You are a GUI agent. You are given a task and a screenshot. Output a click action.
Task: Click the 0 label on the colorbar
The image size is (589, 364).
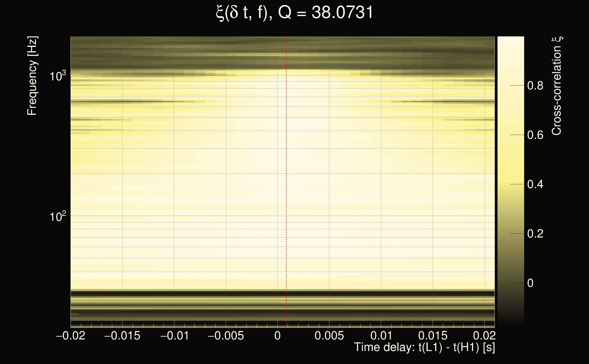click(x=530, y=283)
